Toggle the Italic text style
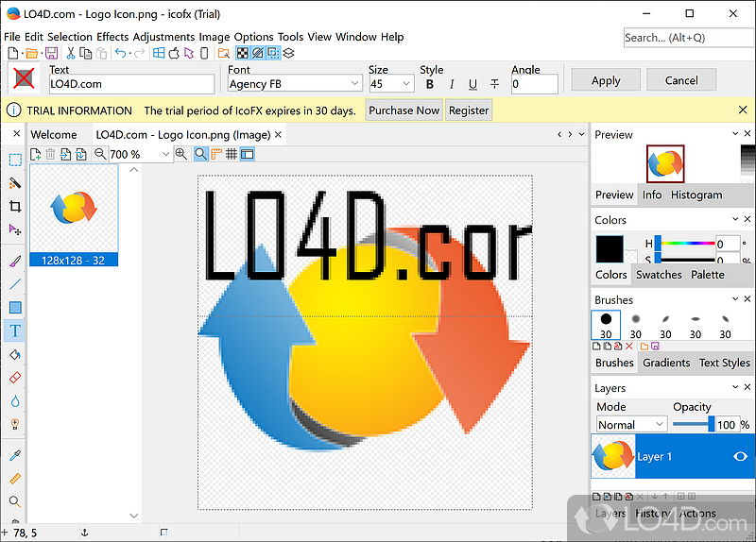Screen dimensions: 756x542 (452, 84)
